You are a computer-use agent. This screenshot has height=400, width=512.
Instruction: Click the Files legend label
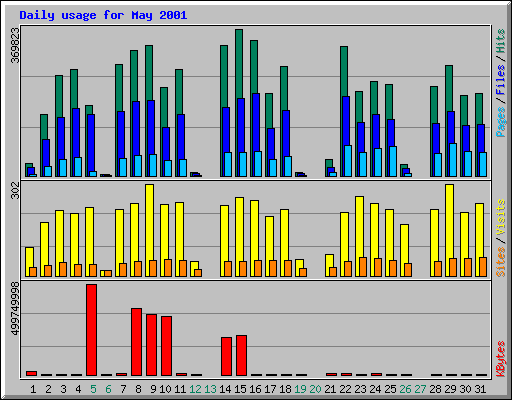(501, 79)
